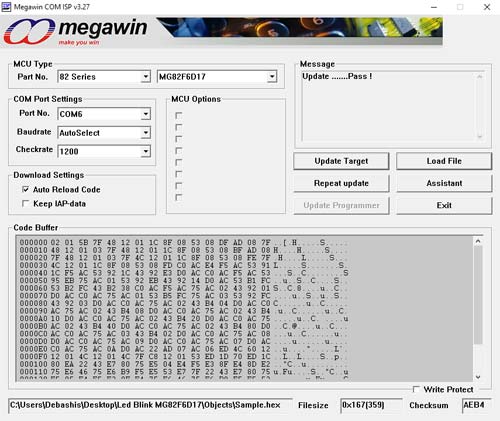Open the 1200 checkrate dropdown
Viewport: 500px width, 421px height.
tap(145, 151)
